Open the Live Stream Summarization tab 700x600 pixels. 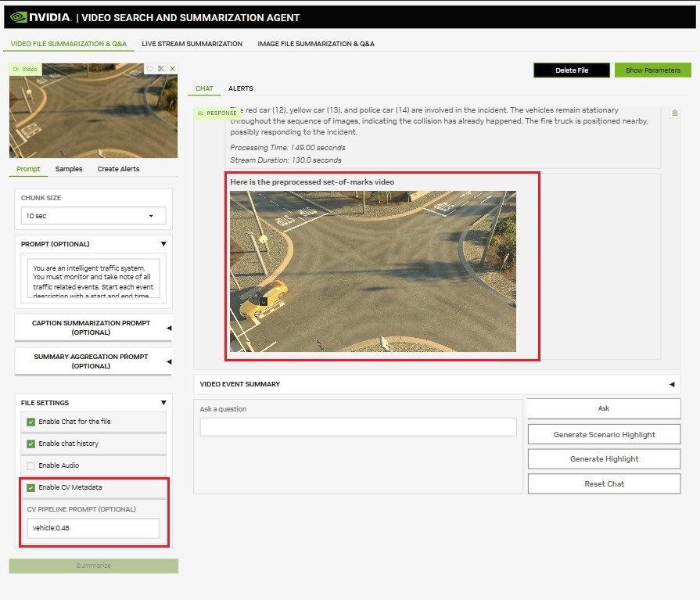point(191,44)
